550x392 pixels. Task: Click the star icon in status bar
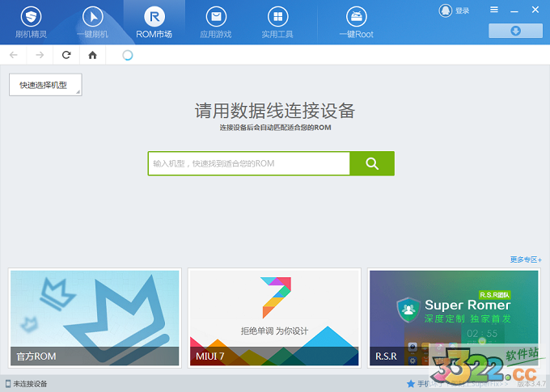pos(411,384)
